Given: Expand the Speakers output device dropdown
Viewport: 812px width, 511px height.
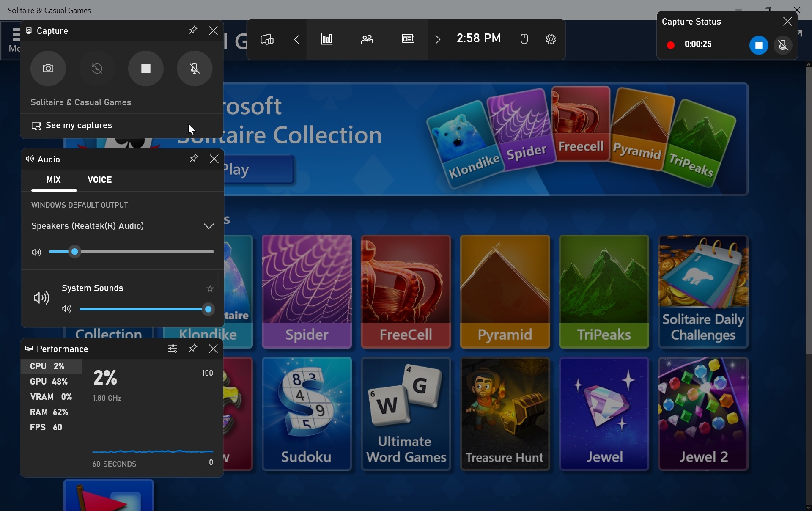Looking at the screenshot, I should (208, 226).
